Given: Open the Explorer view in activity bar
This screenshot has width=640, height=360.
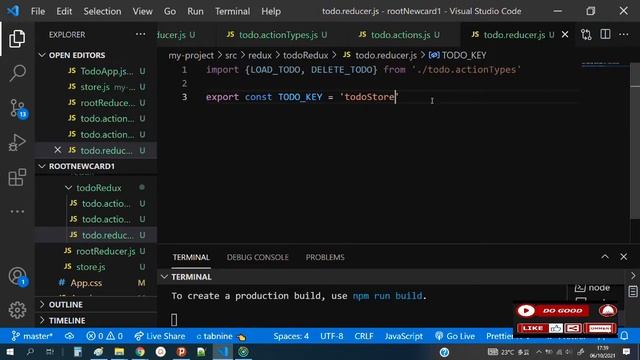Looking at the screenshot, I should pos(17,39).
